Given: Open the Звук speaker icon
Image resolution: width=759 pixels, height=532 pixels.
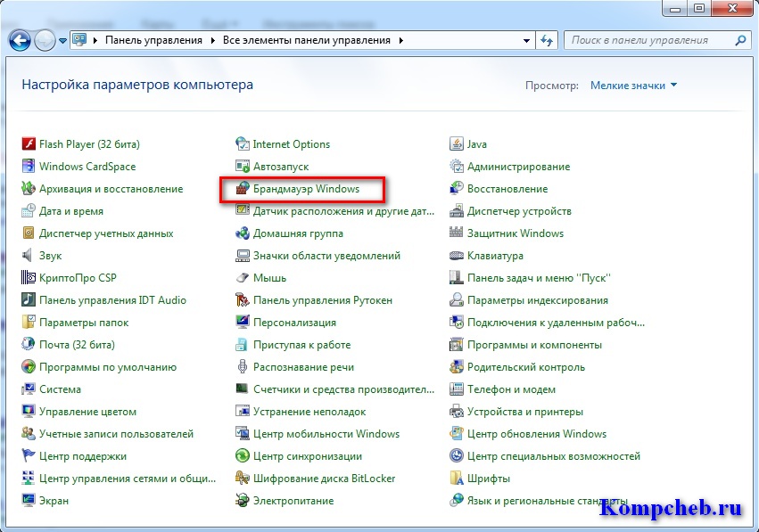Looking at the screenshot, I should (x=29, y=256).
